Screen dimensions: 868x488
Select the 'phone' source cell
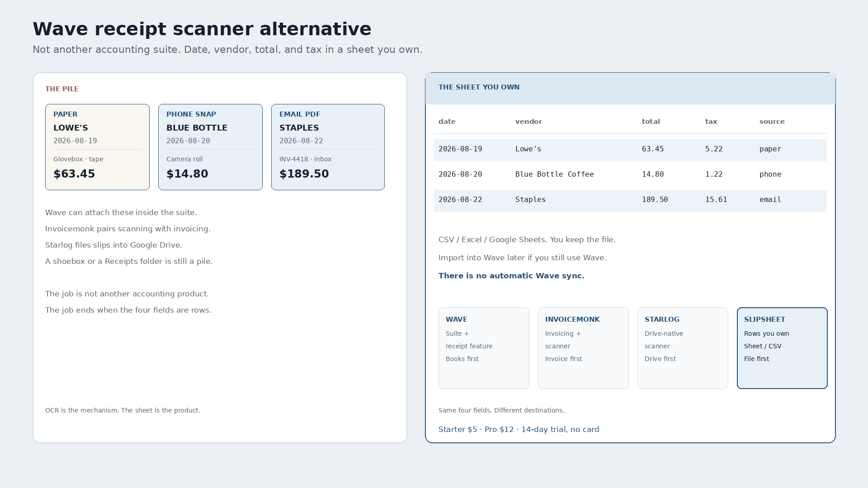770,174
